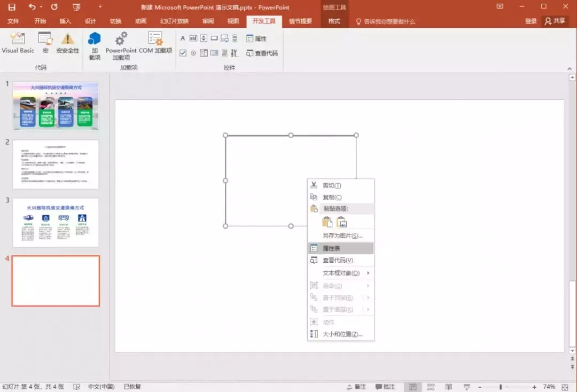
Task: Select slide 3 thumbnail
Action: pos(56,223)
